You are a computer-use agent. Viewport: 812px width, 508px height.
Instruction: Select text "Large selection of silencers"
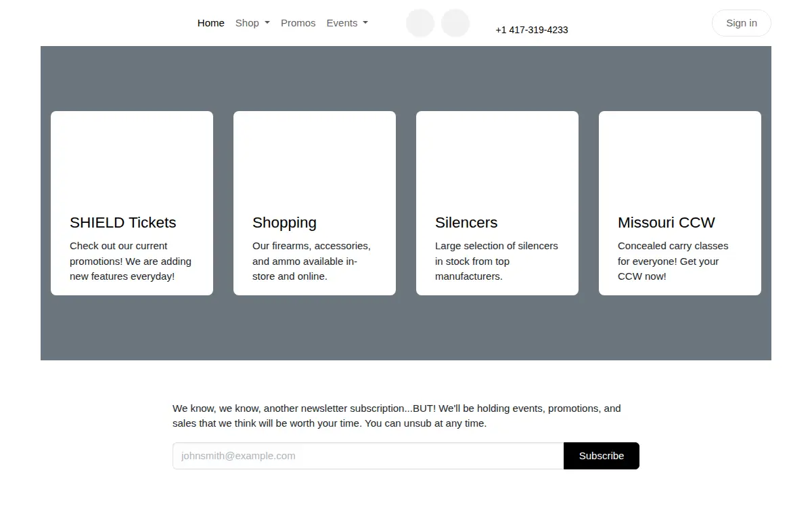(497, 246)
